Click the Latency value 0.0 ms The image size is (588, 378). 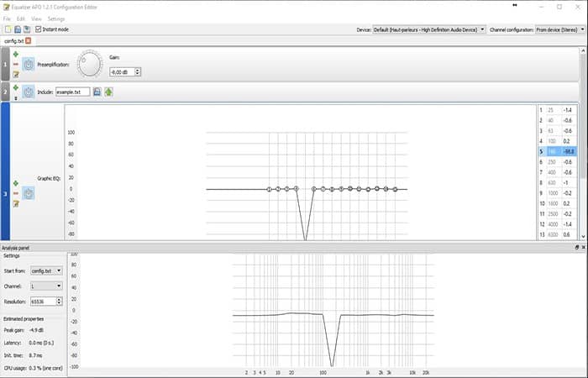pos(42,343)
